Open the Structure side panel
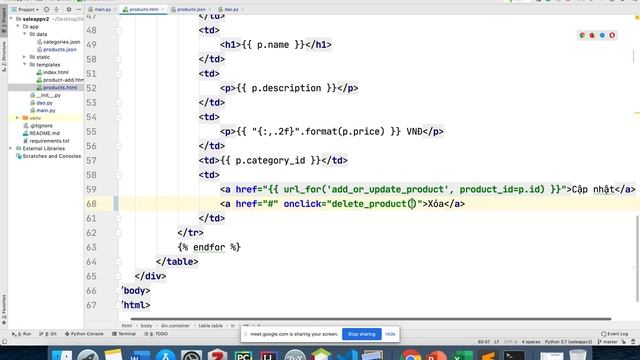The height and width of the screenshot is (360, 640). click(x=4, y=57)
